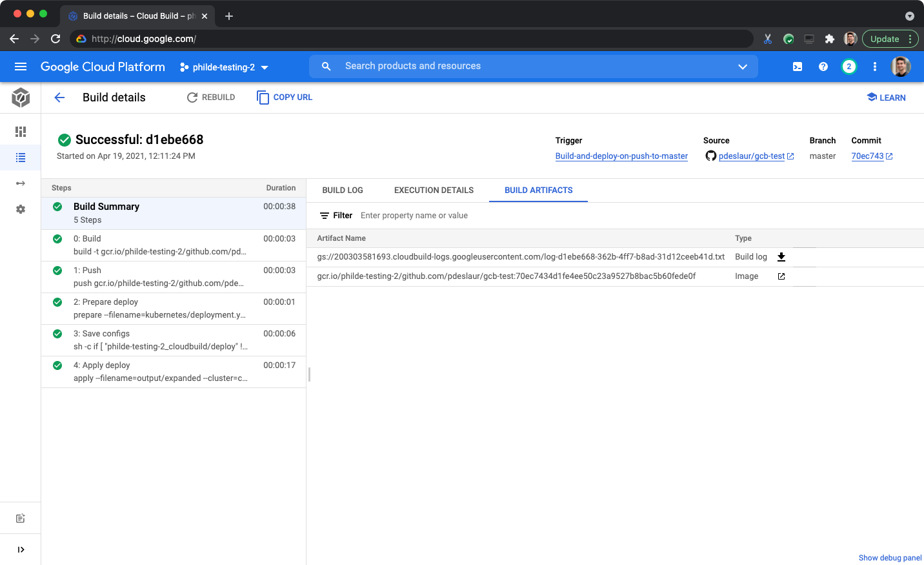This screenshot has width=924, height=565.
Task: Select the BUILD ARTIFACTS tab
Action: 539,190
